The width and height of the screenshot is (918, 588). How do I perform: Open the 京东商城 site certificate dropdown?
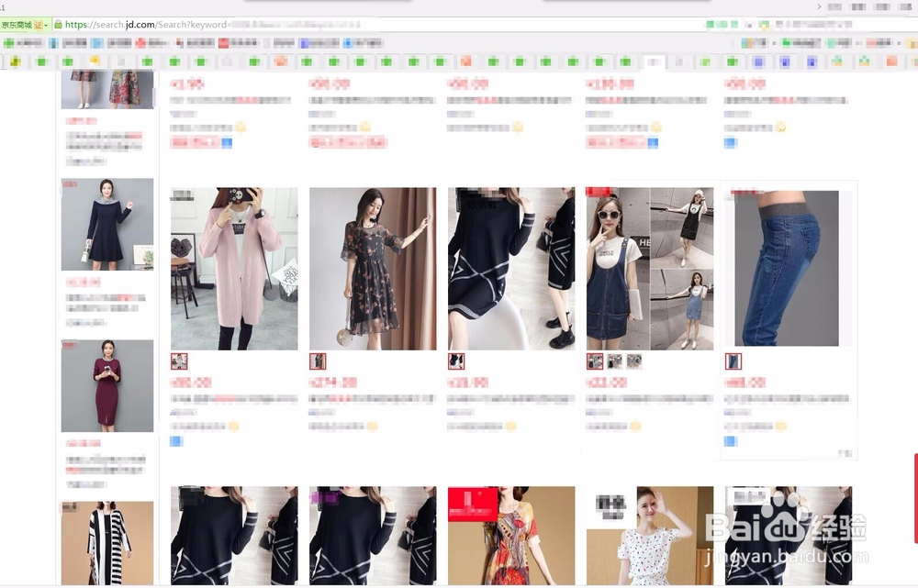(x=25, y=25)
